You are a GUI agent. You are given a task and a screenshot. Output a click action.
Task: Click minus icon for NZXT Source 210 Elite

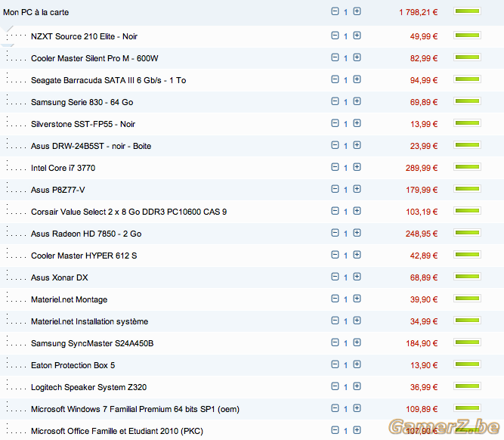pyautogui.click(x=335, y=36)
